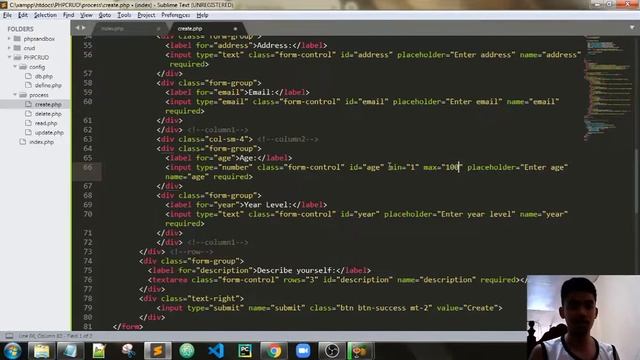The image size is (640, 360).
Task: Open update.php in the sidebar
Action: 49,133
